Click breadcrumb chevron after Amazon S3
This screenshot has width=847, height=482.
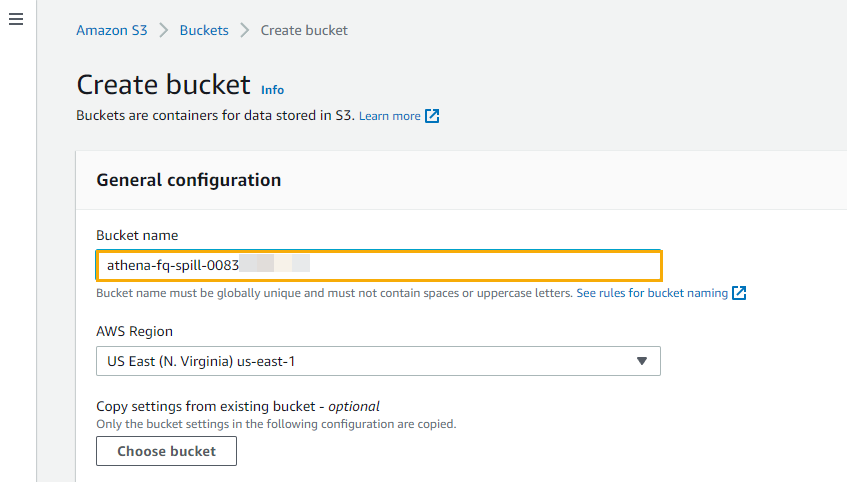164,30
